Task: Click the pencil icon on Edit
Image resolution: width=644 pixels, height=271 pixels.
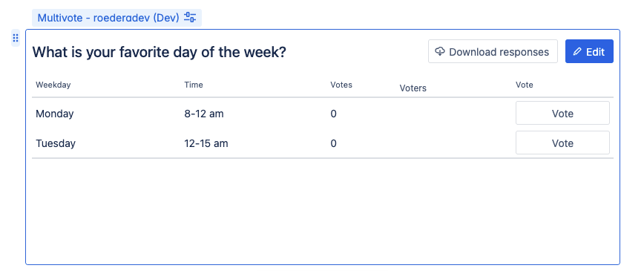Action: [577, 51]
